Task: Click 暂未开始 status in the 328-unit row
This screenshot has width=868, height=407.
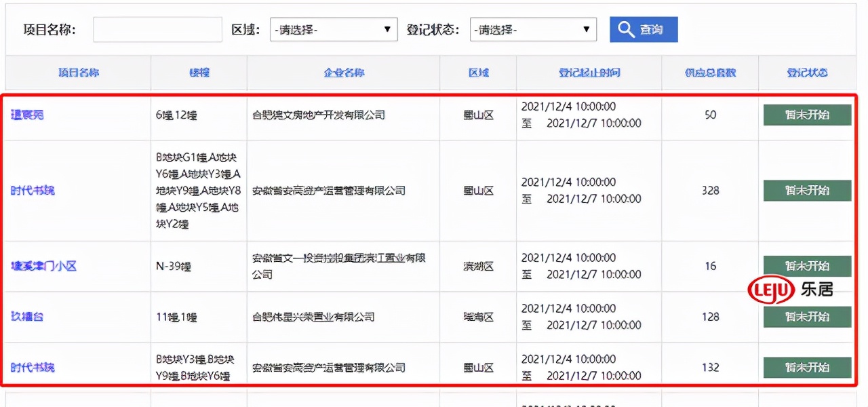Action: click(807, 190)
